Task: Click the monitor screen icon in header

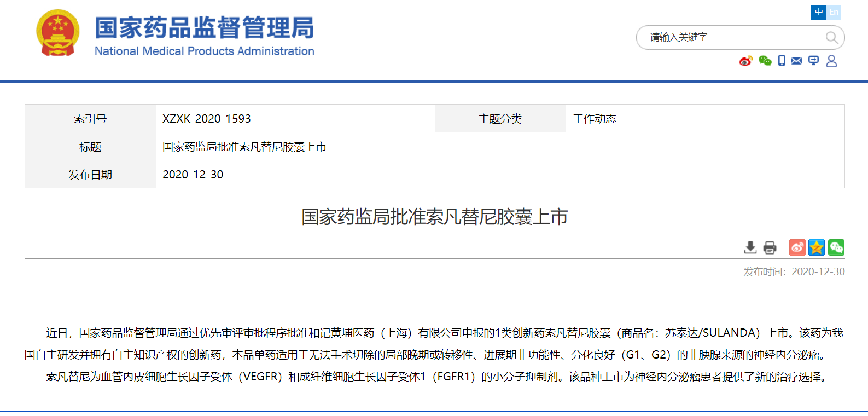Action: [x=814, y=61]
